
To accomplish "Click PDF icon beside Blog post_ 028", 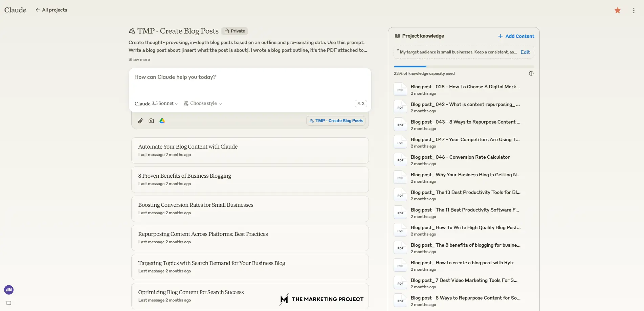I will point(400,89).
